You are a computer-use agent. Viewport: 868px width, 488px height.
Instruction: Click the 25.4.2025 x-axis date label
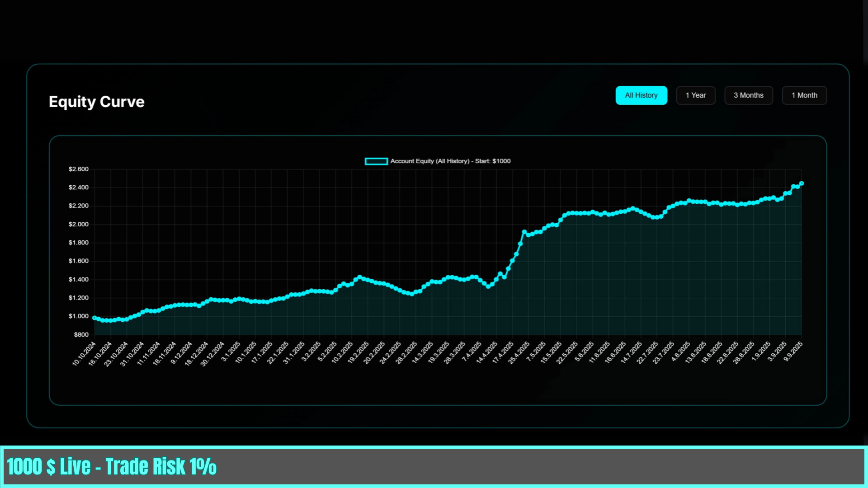coord(519,352)
